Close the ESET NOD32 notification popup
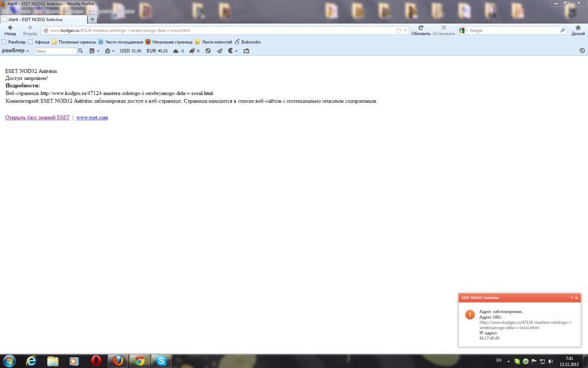 [x=577, y=298]
